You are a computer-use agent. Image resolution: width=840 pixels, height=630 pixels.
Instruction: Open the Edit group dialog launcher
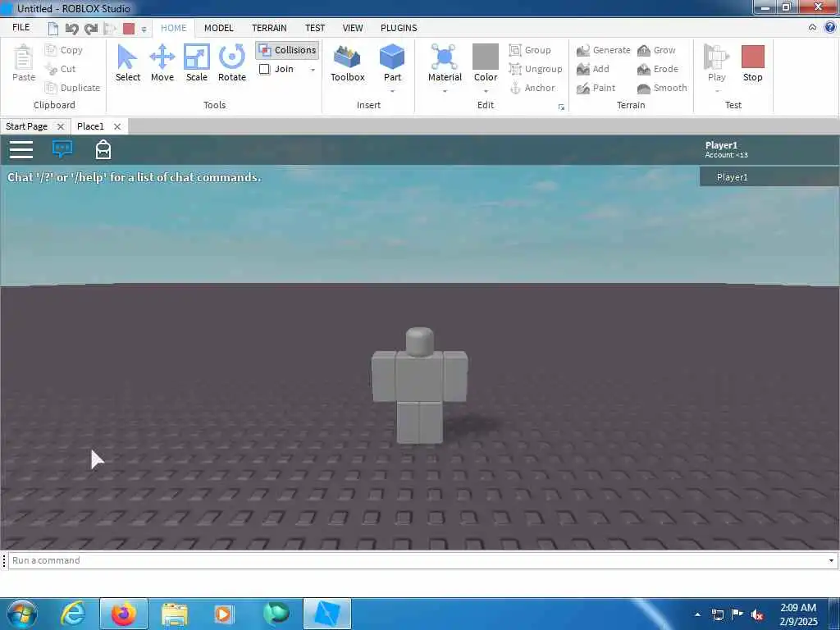(x=561, y=107)
